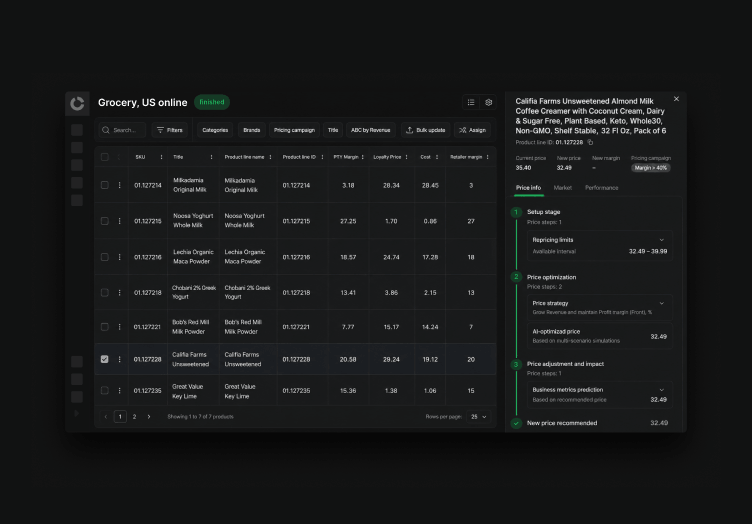
Task: Go to next page arrow
Action: [149, 417]
